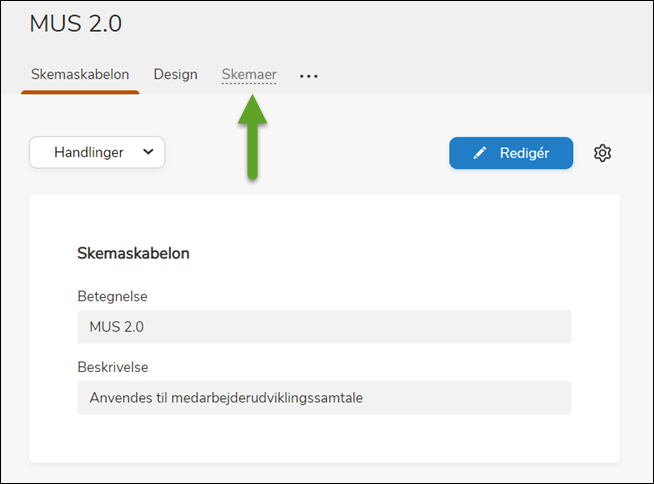
Task: Click the chevron arrow beside Handlinger
Action: [148, 152]
